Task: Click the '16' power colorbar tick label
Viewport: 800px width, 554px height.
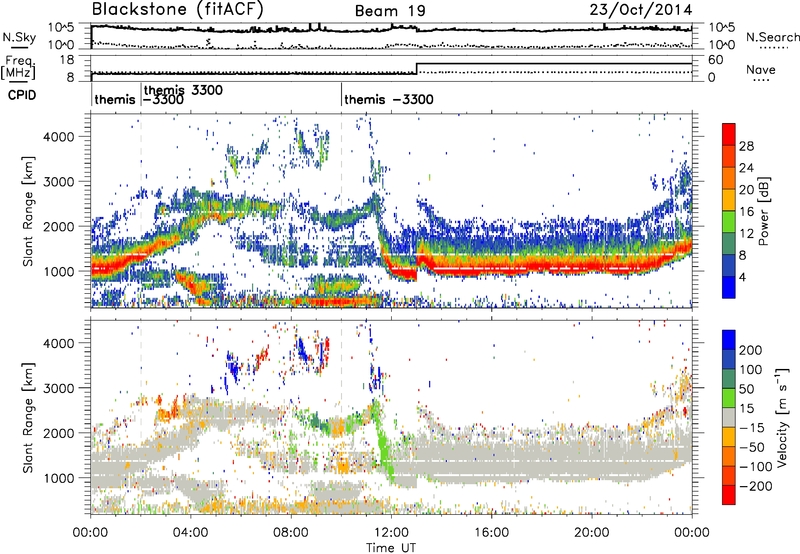Action: coord(746,212)
